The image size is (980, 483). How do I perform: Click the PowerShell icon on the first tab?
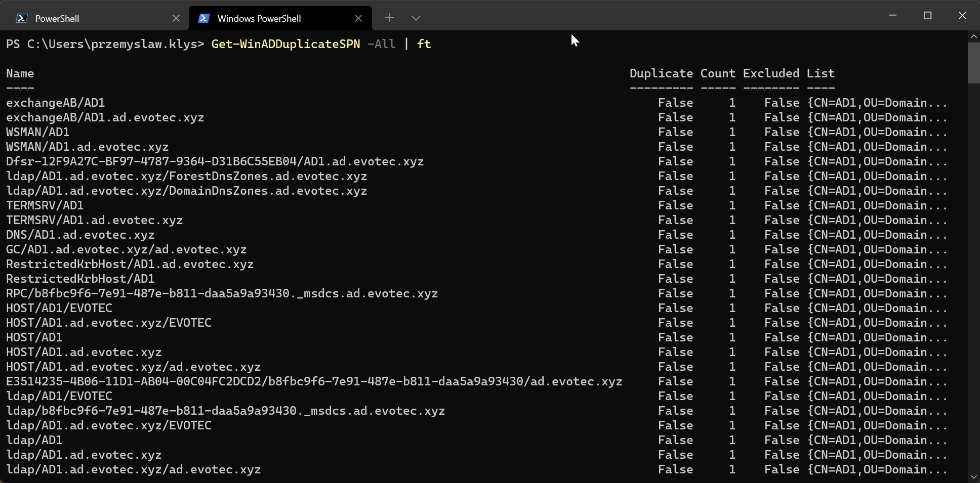click(21, 18)
